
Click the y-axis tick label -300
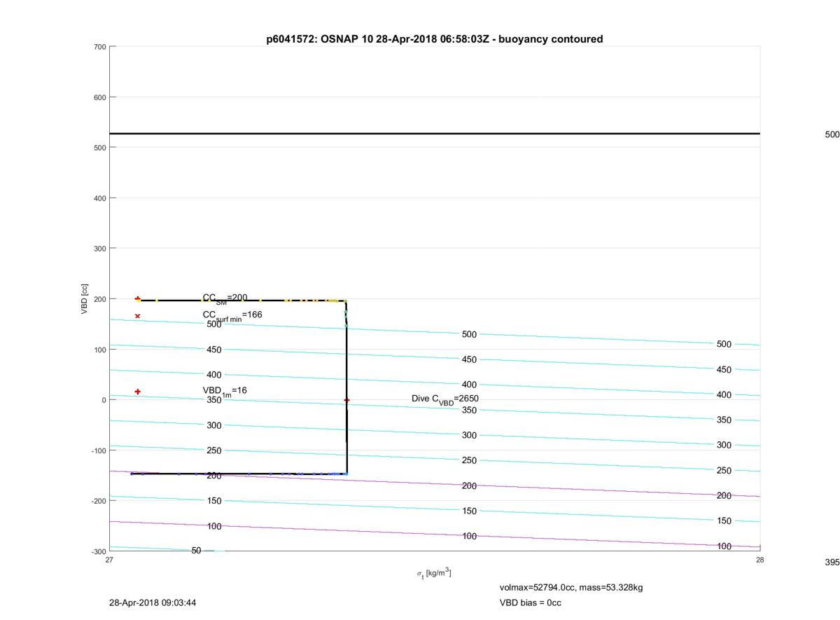98,551
